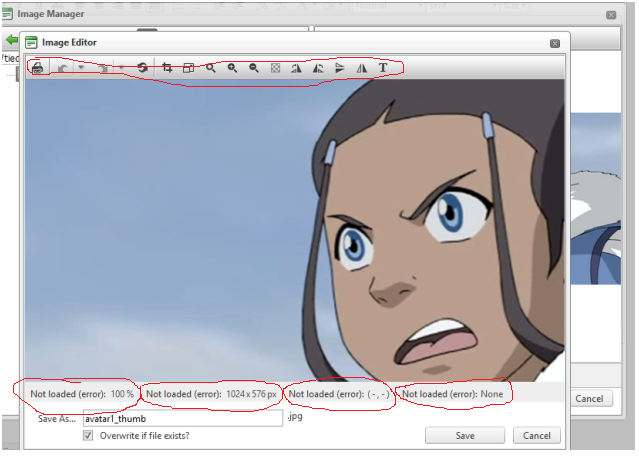Click the Zoom Out magnifier icon

click(253, 68)
